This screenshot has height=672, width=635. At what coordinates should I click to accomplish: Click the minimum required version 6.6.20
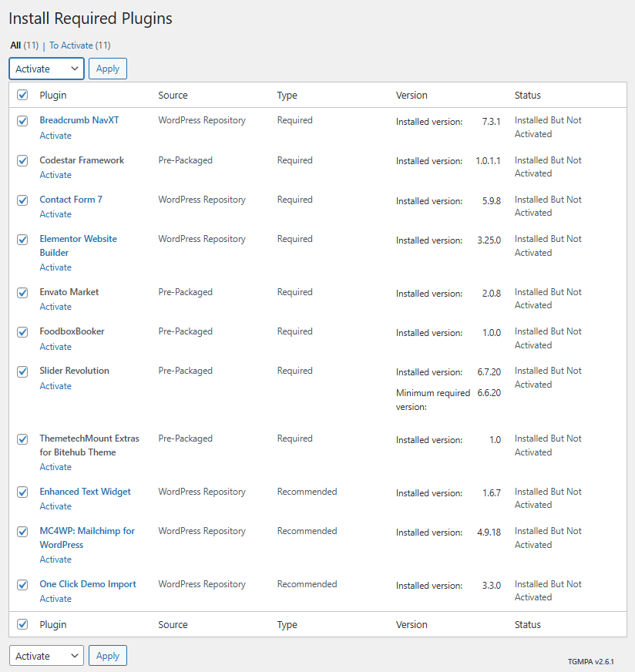click(x=489, y=392)
